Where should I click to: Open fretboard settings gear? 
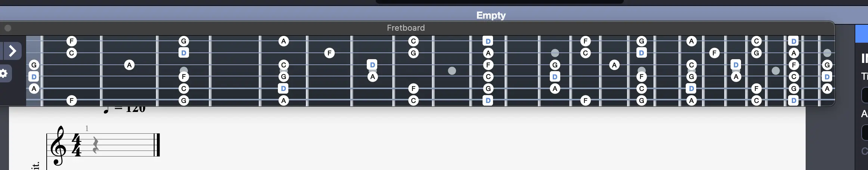(4, 73)
